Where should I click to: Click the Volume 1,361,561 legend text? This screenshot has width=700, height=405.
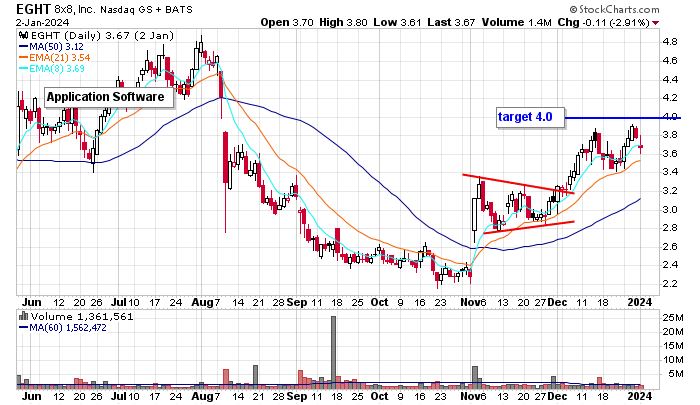(82, 317)
